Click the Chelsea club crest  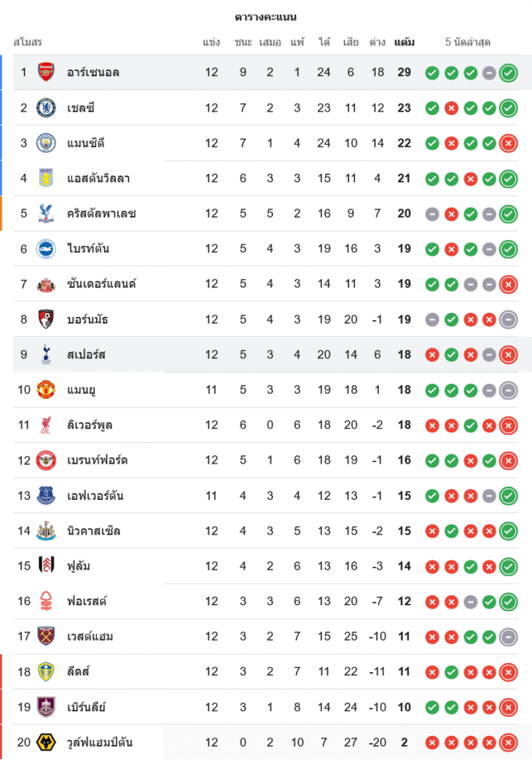point(46,108)
